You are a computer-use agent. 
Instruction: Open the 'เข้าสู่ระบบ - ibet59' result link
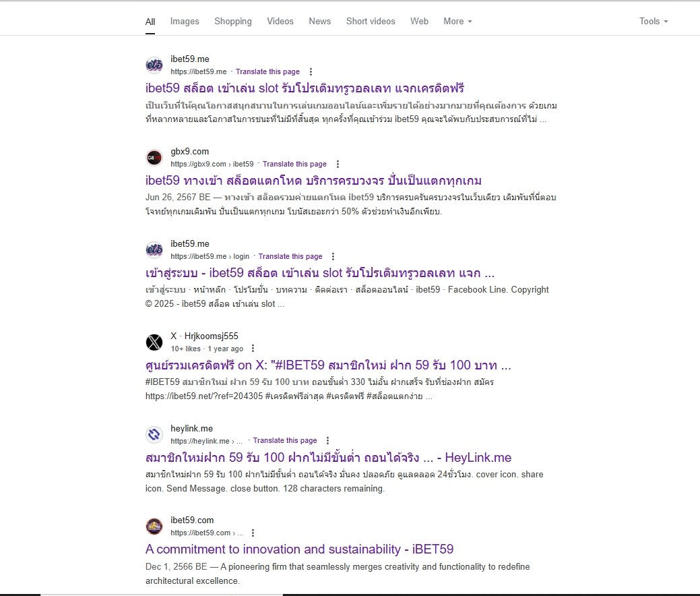[320, 273]
